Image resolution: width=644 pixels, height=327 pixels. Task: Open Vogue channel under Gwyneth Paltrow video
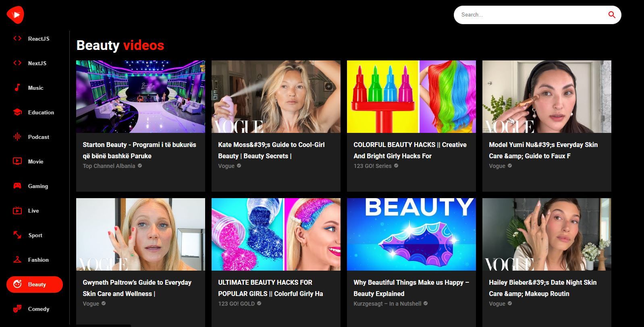91,304
